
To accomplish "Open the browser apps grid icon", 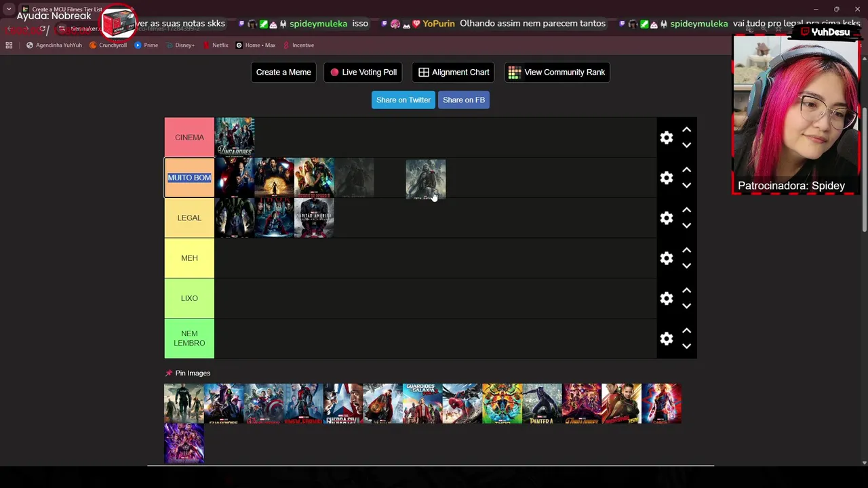I will click(9, 45).
